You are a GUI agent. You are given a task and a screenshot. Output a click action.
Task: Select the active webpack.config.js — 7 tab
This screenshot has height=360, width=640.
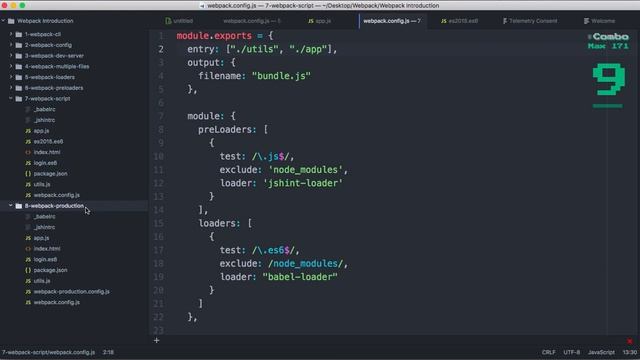pyautogui.click(x=392, y=21)
